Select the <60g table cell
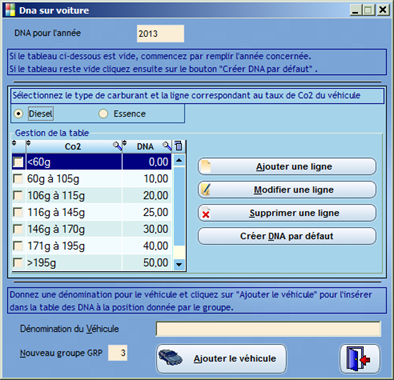The width and height of the screenshot is (394, 380). point(74,162)
